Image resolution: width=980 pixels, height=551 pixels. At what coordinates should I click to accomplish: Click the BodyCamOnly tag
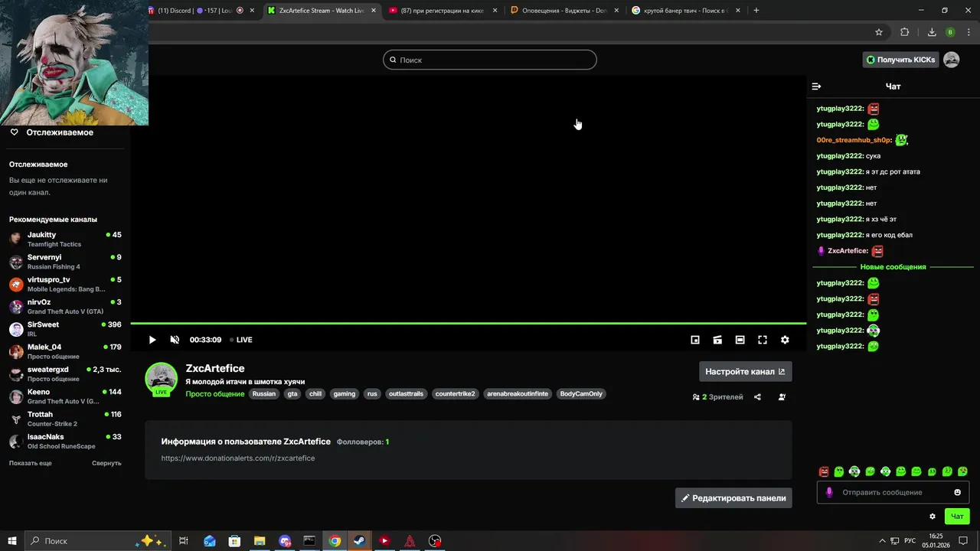581,394
